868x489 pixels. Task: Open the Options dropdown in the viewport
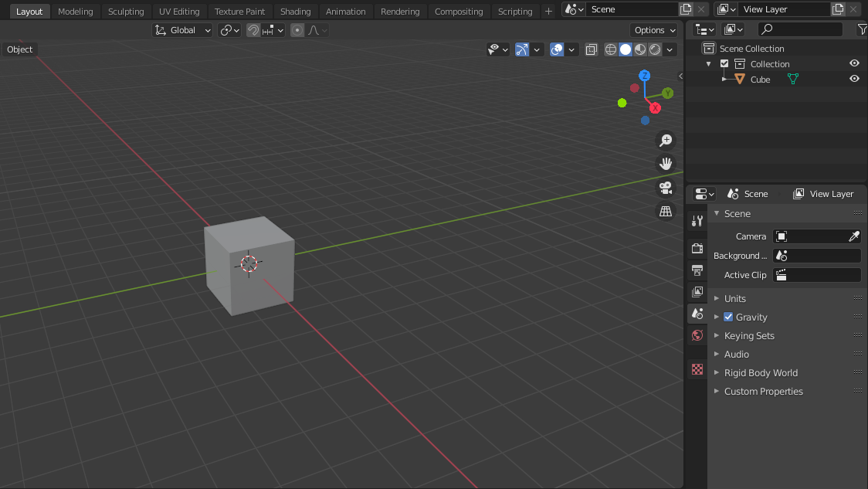tap(654, 30)
